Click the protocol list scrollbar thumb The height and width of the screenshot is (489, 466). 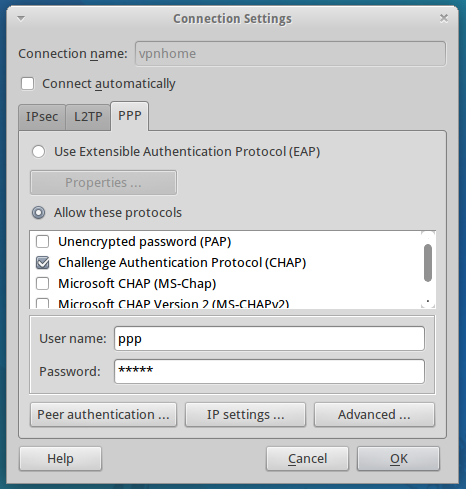[428, 263]
